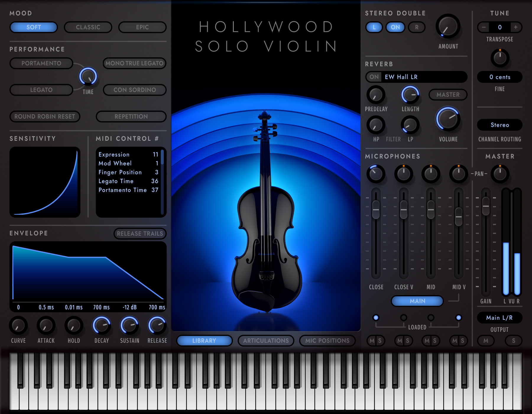Click the reverb VOLUME knob
Viewport: 532px width, 414px height.
(x=448, y=119)
